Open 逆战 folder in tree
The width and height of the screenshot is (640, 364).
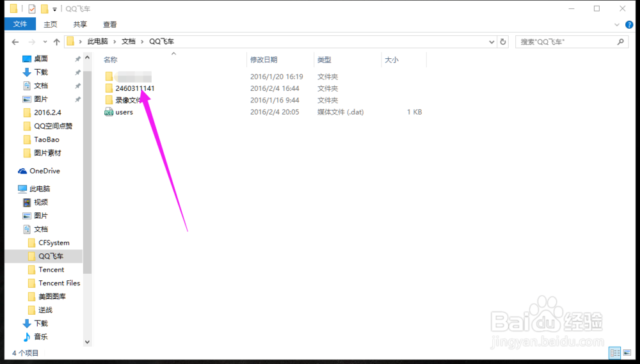click(45, 310)
